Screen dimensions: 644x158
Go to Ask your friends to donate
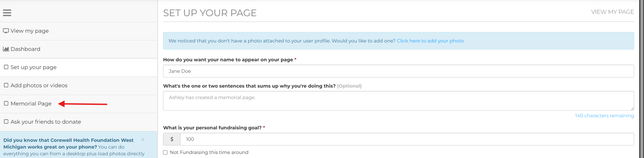click(x=46, y=122)
